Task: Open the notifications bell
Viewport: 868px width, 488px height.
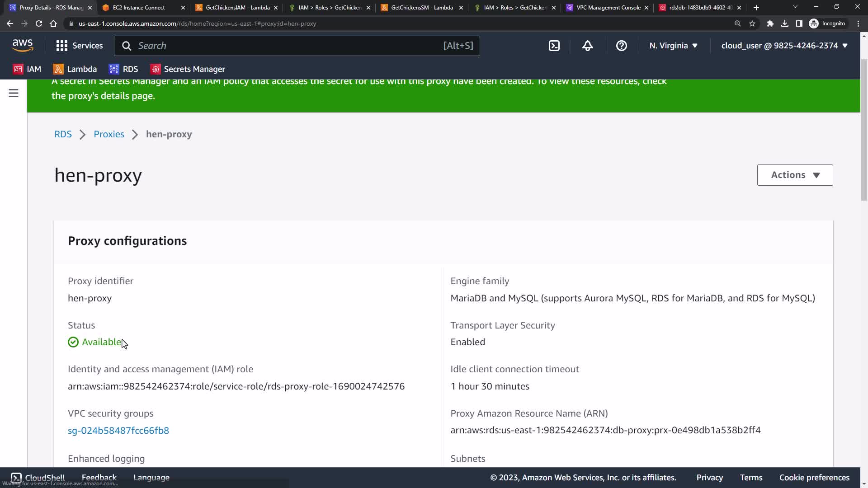Action: tap(587, 46)
